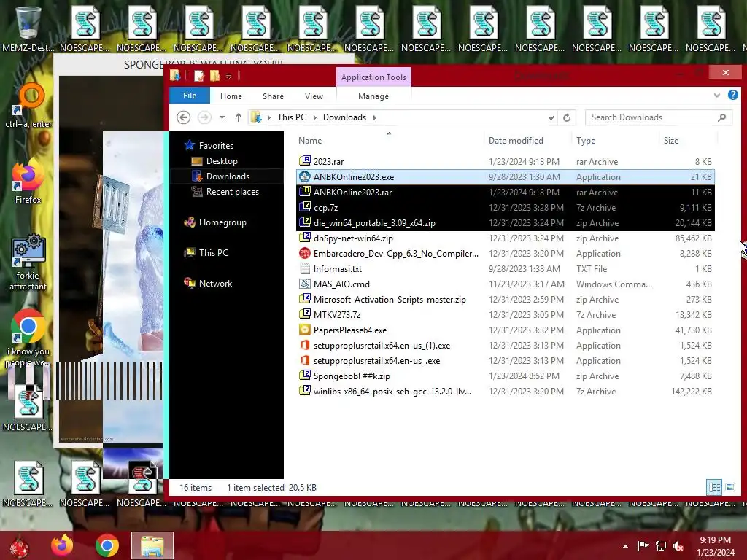Expand the dropdown arrow after Downloads breadcrumb
747x560 pixels.
[x=375, y=117]
